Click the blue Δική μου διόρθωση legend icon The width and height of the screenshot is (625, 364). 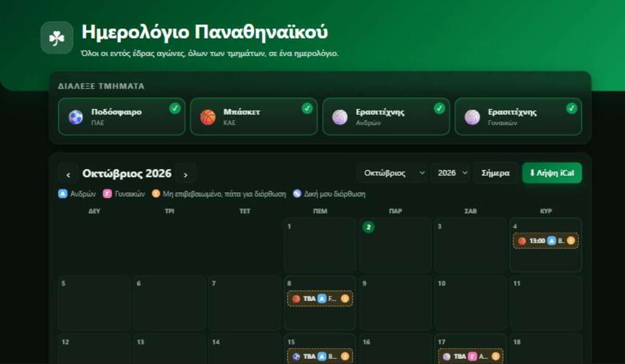pos(297,194)
